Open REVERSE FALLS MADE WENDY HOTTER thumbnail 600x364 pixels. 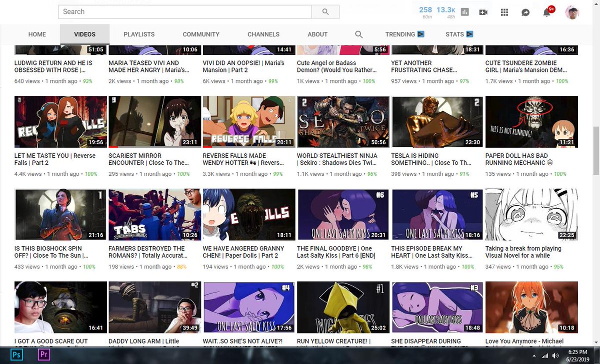click(249, 122)
